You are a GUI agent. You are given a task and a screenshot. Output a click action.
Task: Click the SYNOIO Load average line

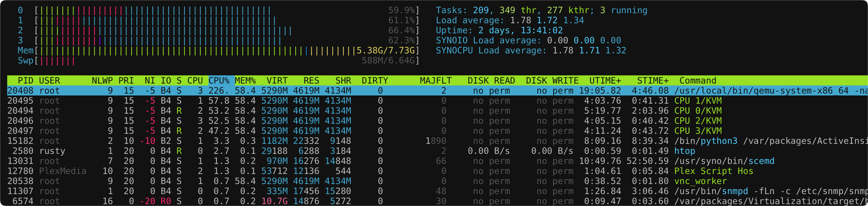tap(528, 41)
